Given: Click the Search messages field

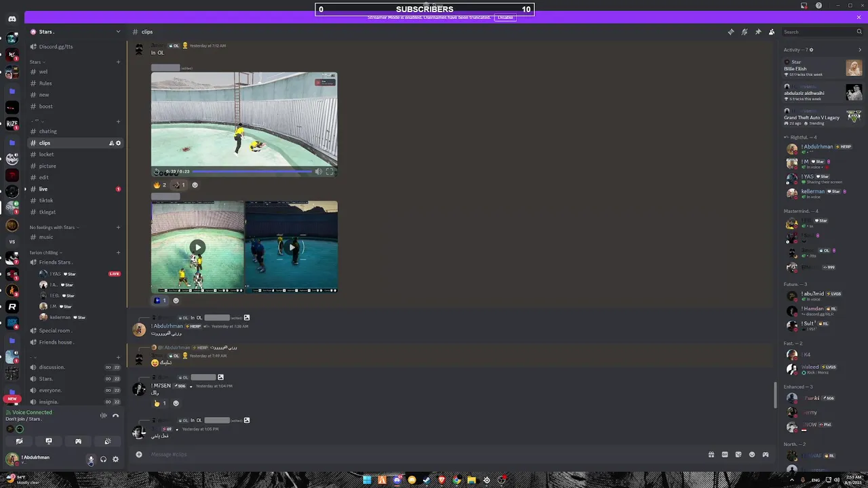Looking at the screenshot, I should 822,32.
